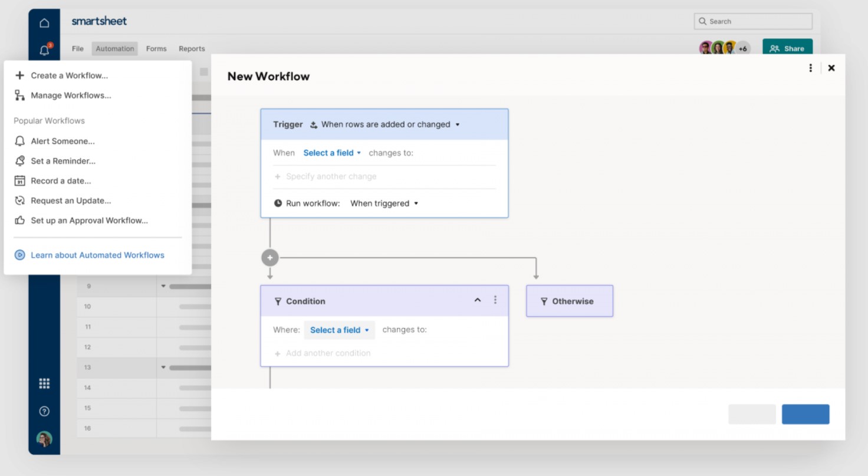Click the gray secondary button in dialog footer
The height and width of the screenshot is (476, 868).
coord(752,414)
